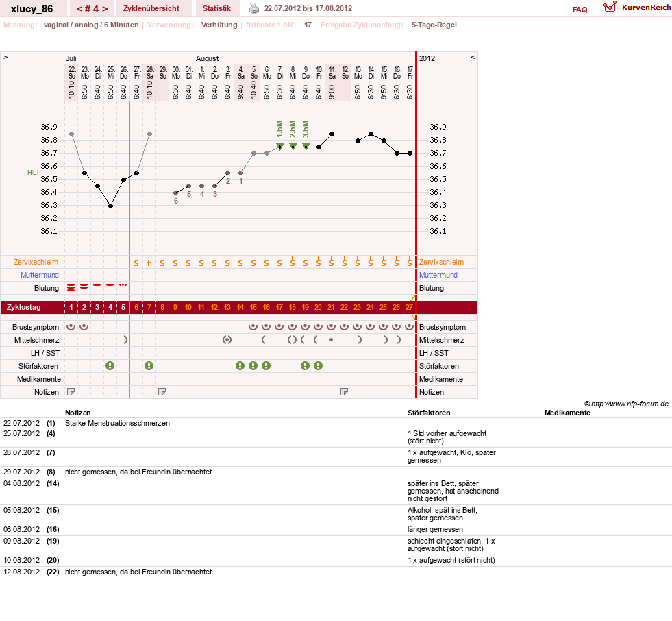Click the temperature point on 25 July (36.3)
672x621 pixels.
[110, 206]
